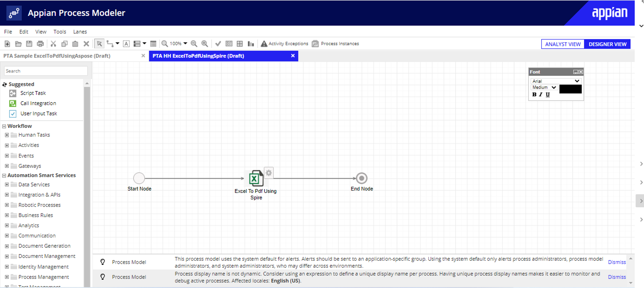The image size is (644, 288).
Task: Collapse the Automation Smart Services section
Action: [4, 176]
